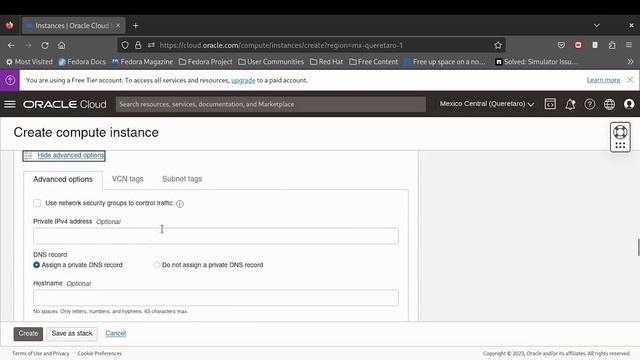Open the Free Content bookmark folder

(373, 62)
